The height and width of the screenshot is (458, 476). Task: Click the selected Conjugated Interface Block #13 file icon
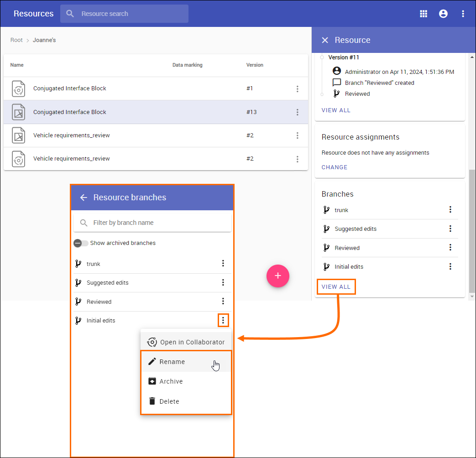coord(19,112)
